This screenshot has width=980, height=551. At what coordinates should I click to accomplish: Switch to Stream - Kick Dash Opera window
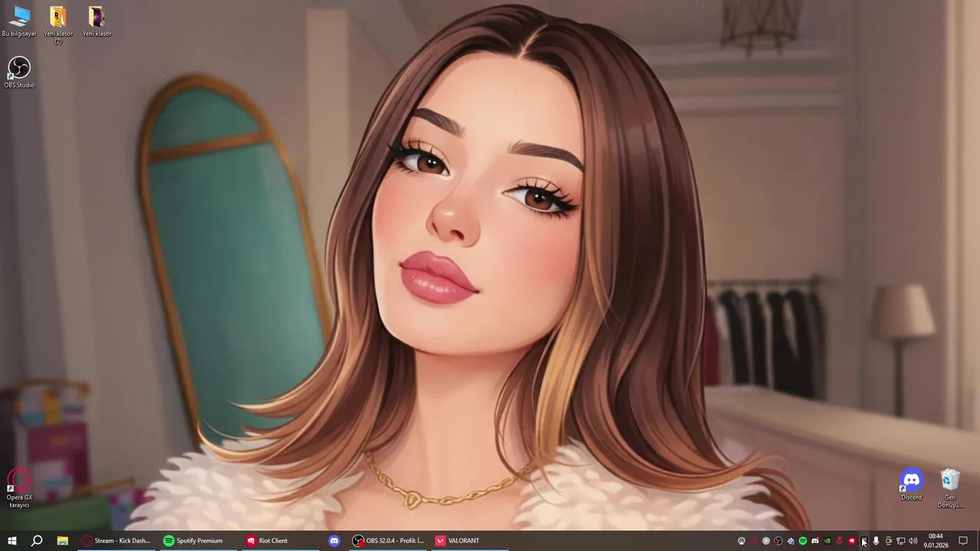click(116, 540)
